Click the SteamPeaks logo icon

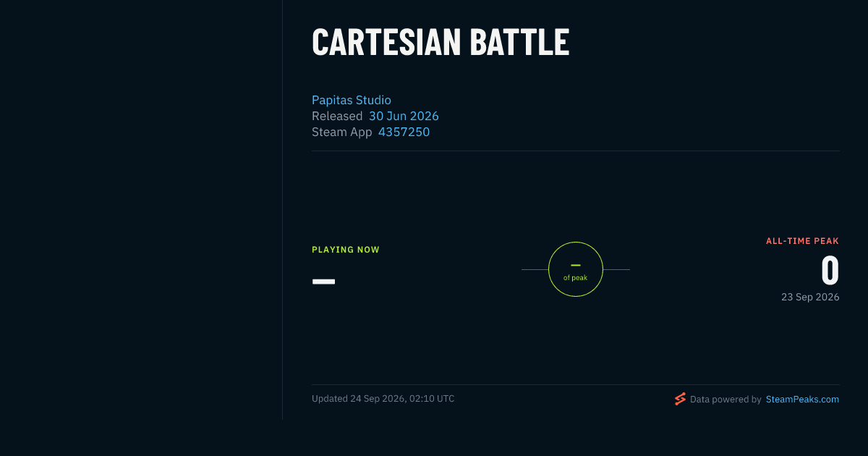point(680,399)
